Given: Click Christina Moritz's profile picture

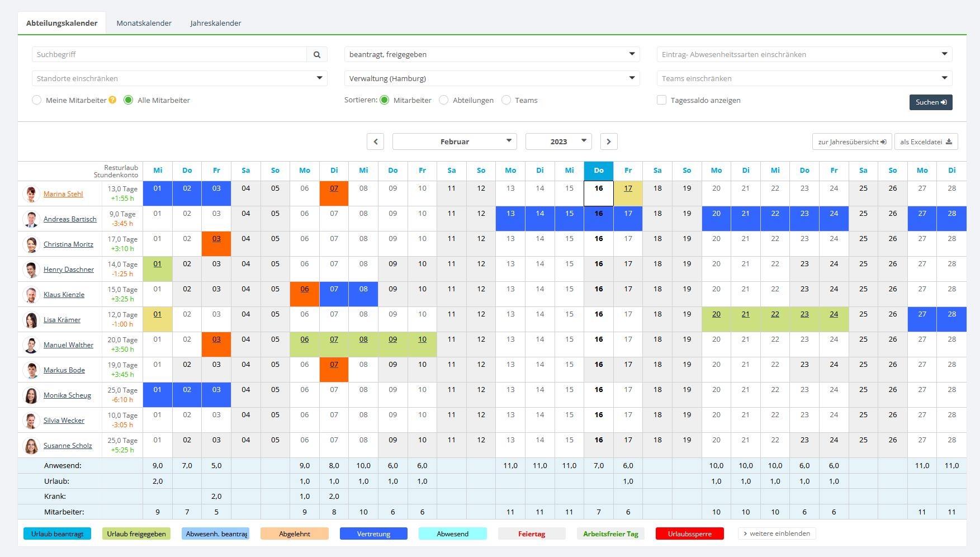Looking at the screenshot, I should click(x=31, y=244).
